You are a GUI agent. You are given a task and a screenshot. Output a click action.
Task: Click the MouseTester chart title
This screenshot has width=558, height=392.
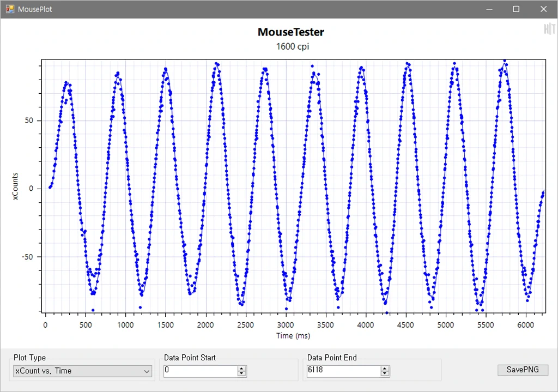pyautogui.click(x=291, y=32)
